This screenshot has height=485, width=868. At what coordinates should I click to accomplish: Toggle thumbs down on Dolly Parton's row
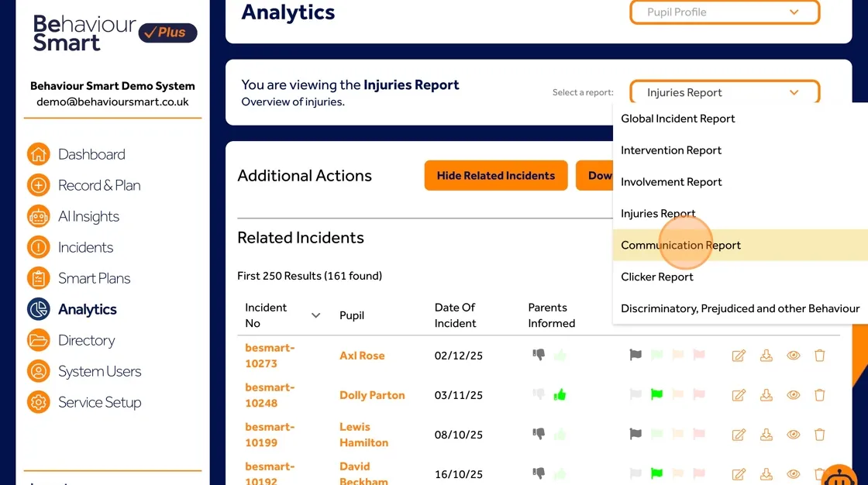539,395
